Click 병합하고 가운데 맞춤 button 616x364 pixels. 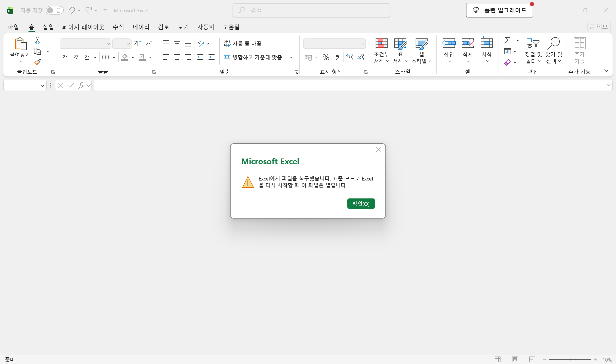point(253,57)
